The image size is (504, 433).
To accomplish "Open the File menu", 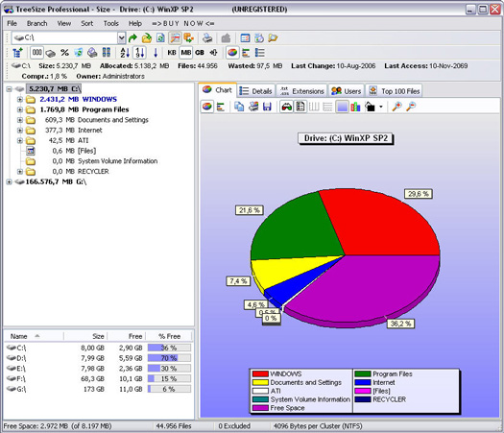I will click(x=12, y=23).
